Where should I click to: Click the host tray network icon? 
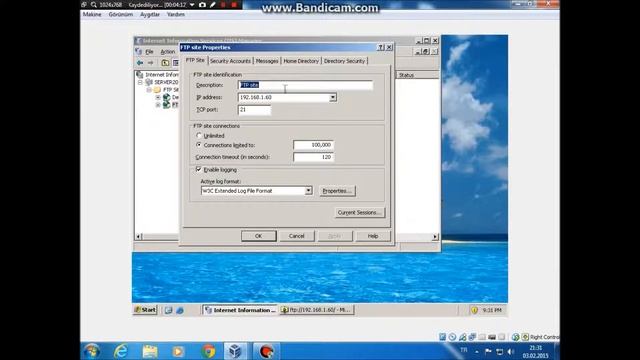tap(500, 351)
